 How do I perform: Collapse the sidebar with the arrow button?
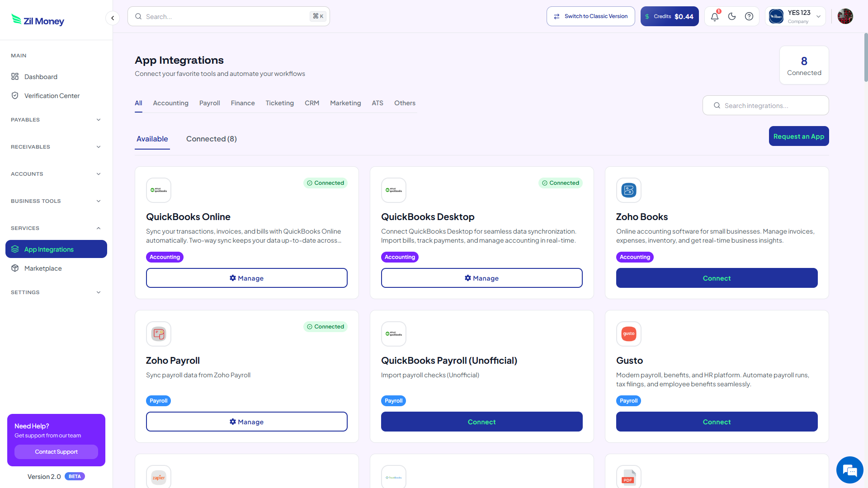click(113, 18)
